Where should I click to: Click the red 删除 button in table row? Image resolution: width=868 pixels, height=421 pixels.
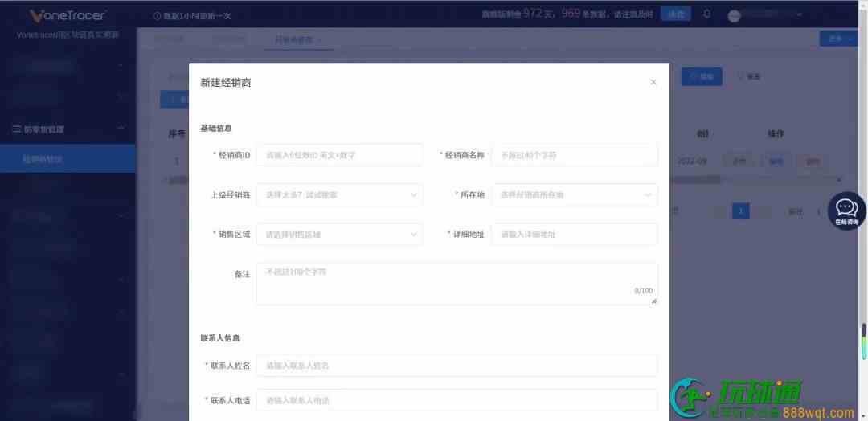tap(812, 161)
